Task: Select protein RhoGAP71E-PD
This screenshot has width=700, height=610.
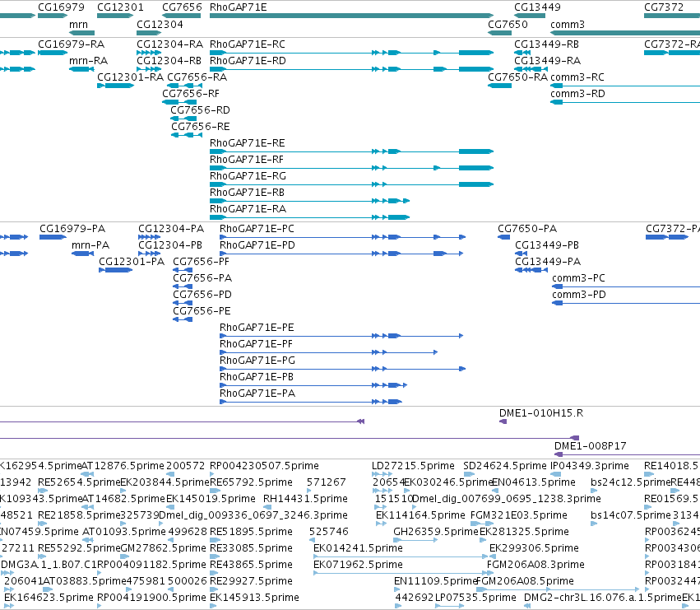Action: coord(341,254)
